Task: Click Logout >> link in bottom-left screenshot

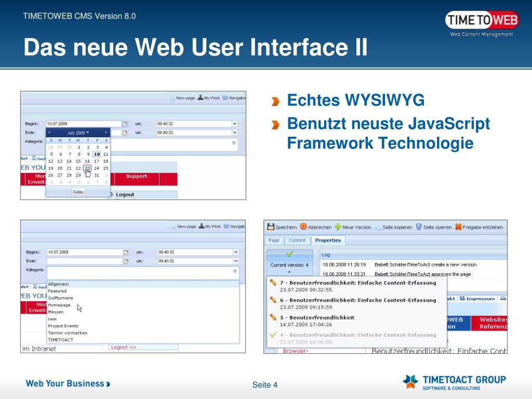Action: (124, 347)
